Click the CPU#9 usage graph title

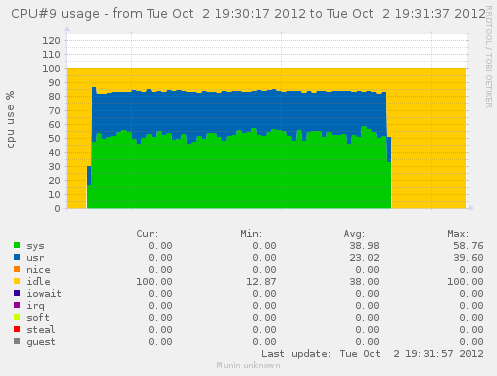pyautogui.click(x=248, y=14)
